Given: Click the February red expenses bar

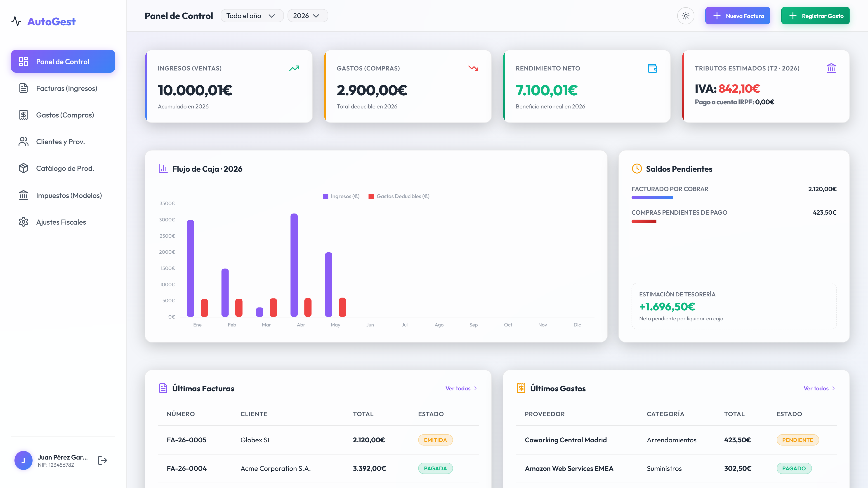Looking at the screenshot, I should (x=238, y=308).
